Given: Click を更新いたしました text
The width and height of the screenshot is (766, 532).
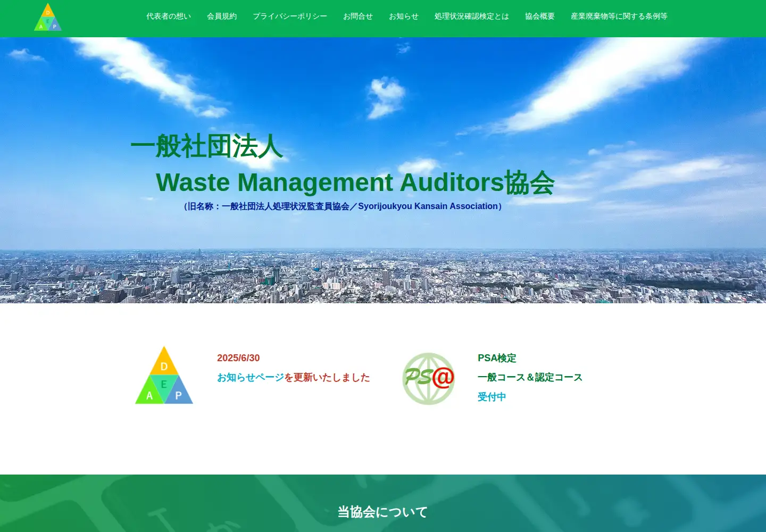Looking at the screenshot, I should point(327,378).
